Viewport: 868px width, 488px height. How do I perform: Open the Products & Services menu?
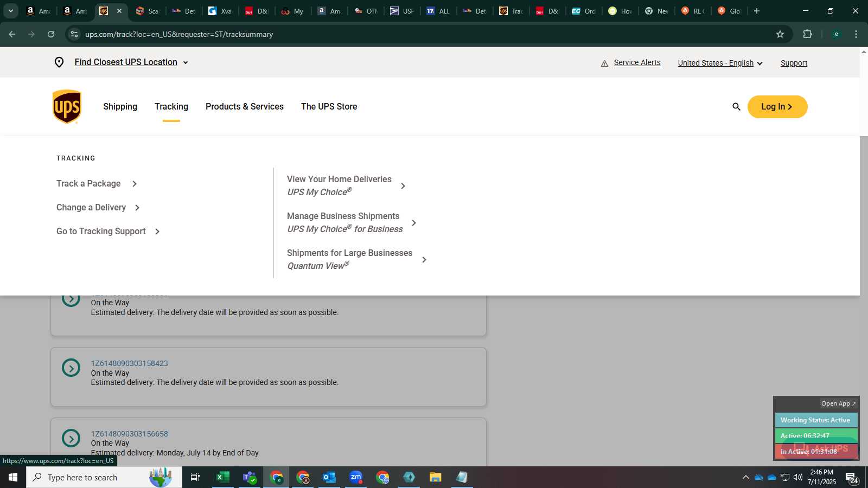coord(245,107)
